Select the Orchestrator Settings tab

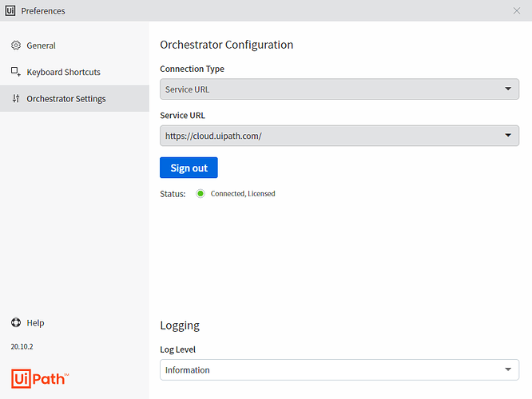pos(74,99)
